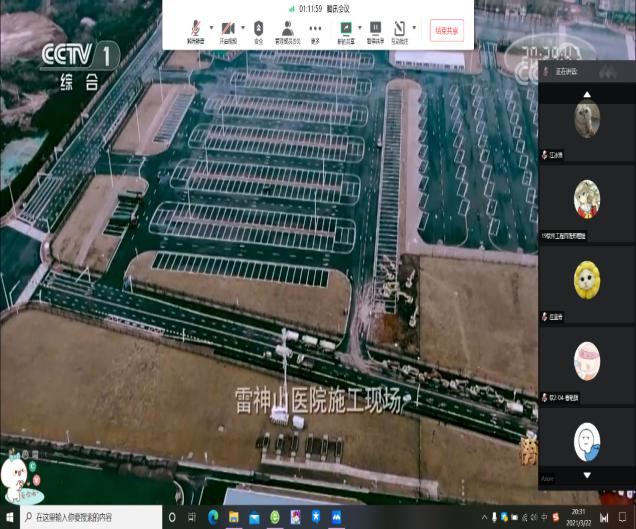636x529 pixels.
Task: Open the interactive annotation tool
Action: [399, 29]
